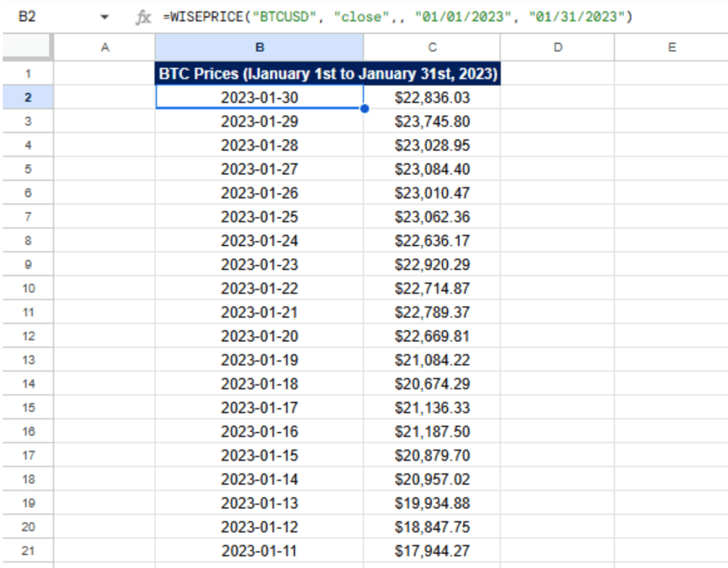Image resolution: width=728 pixels, height=568 pixels.
Task: Click the price cell $23,745.80
Action: click(x=432, y=122)
